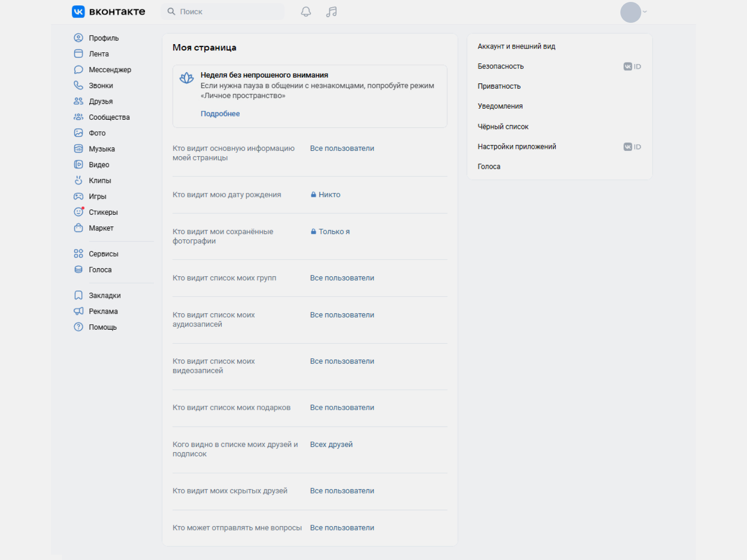Open the music player icon in header
The height and width of the screenshot is (560, 747).
pyautogui.click(x=331, y=12)
